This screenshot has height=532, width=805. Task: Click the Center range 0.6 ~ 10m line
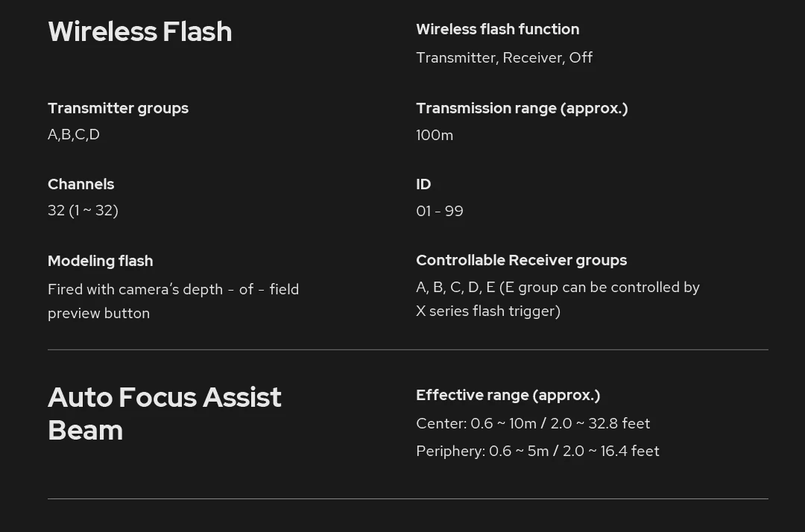[533, 423]
